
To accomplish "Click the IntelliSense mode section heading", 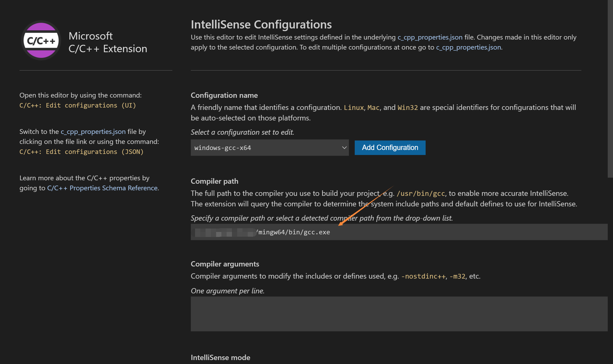I will [x=220, y=357].
